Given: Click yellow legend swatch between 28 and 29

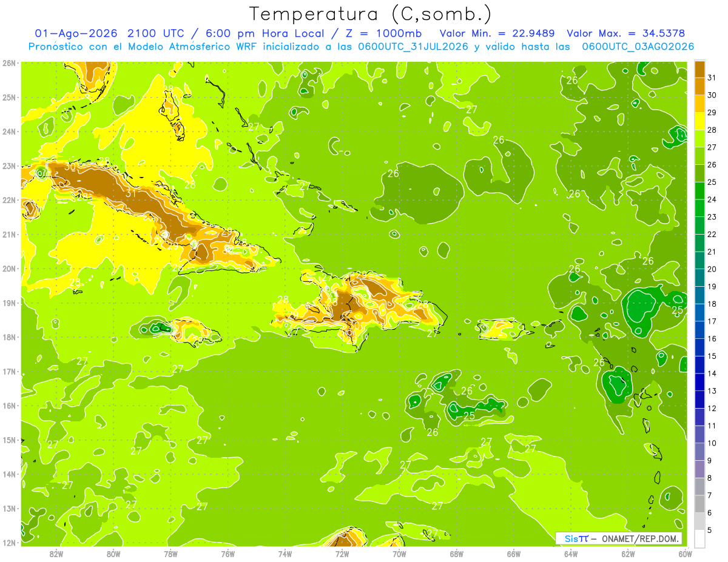Looking at the screenshot, I should coord(699,121).
